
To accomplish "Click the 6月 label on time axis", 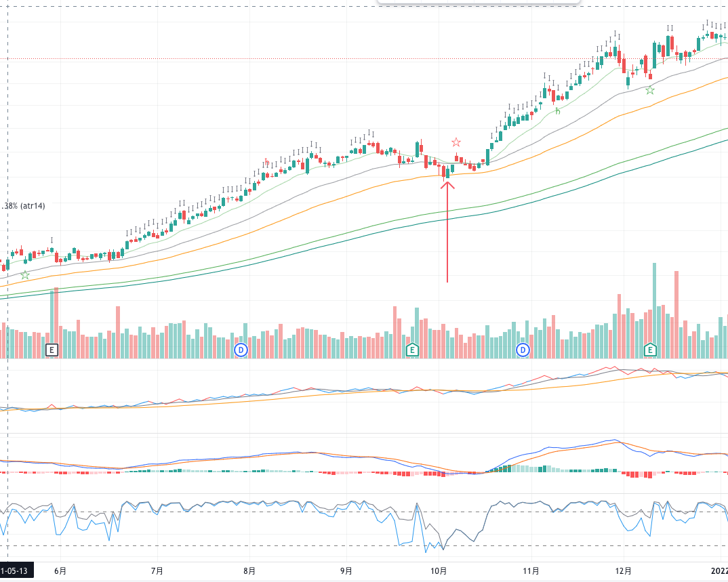I will coord(60,571).
